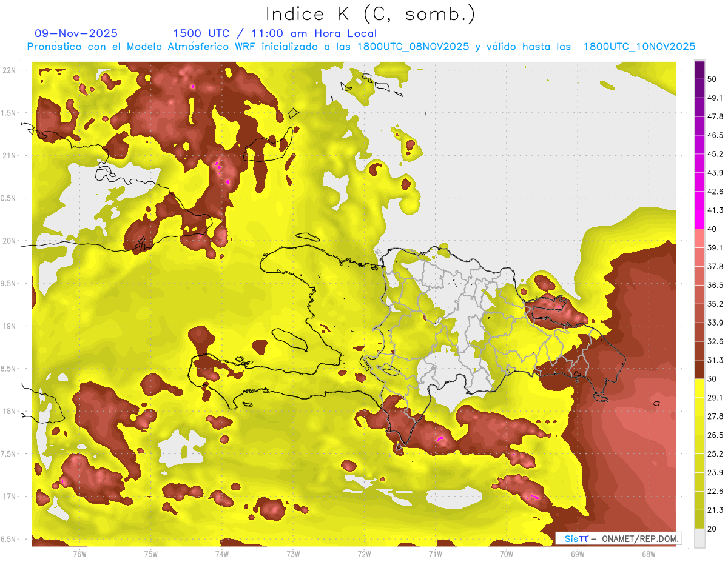Image resolution: width=728 pixels, height=562 pixels.
Task: Click the longitude axis label "69W"
Action: coord(578,554)
